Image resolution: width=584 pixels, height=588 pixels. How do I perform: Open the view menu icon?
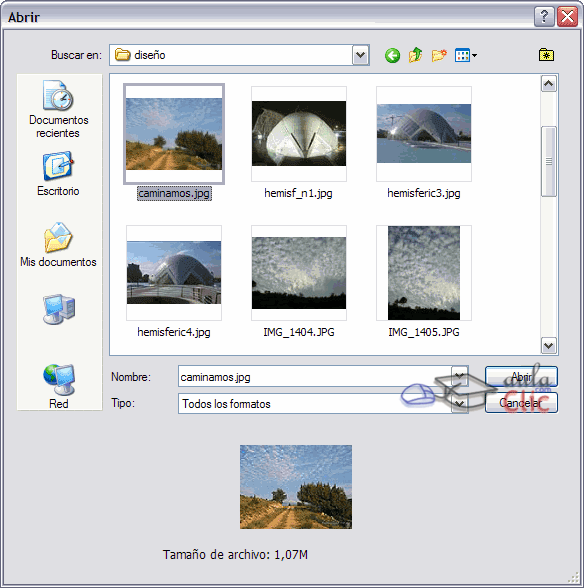pos(465,56)
